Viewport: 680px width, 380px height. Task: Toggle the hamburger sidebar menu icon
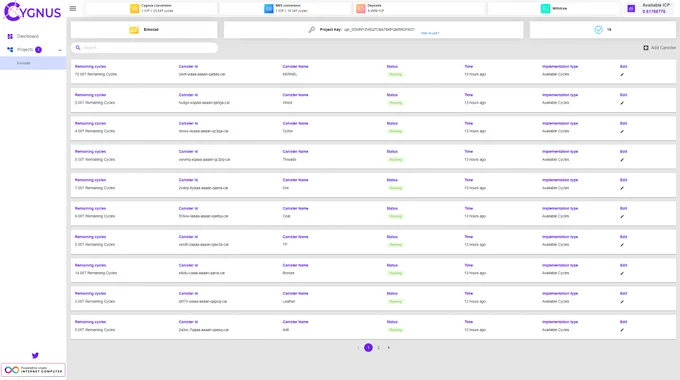click(73, 8)
